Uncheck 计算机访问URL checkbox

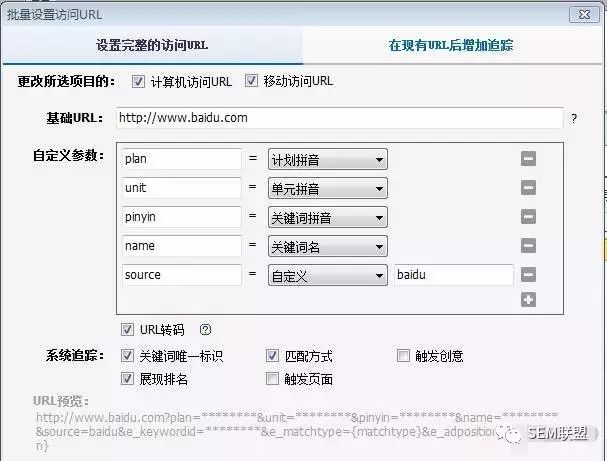[x=138, y=81]
